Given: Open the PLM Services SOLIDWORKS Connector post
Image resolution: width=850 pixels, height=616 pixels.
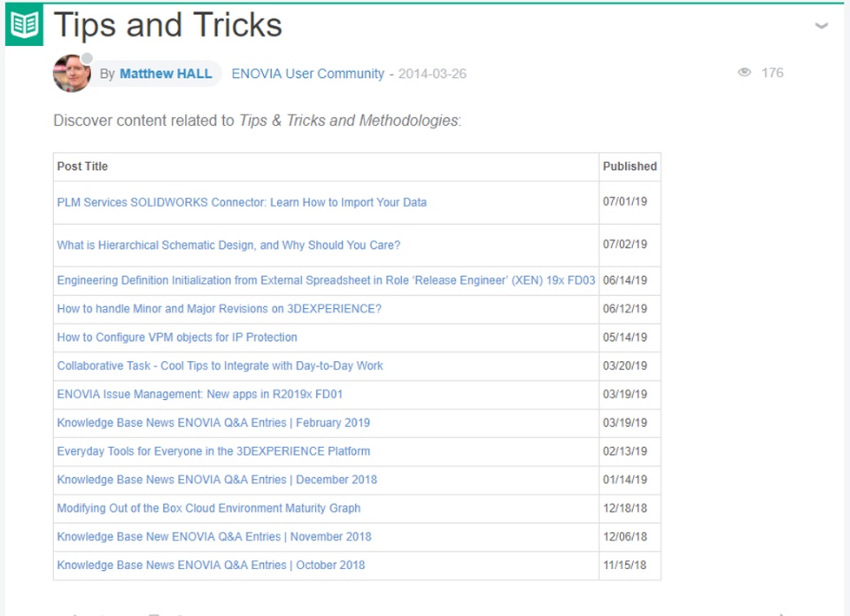Looking at the screenshot, I should coord(242,202).
